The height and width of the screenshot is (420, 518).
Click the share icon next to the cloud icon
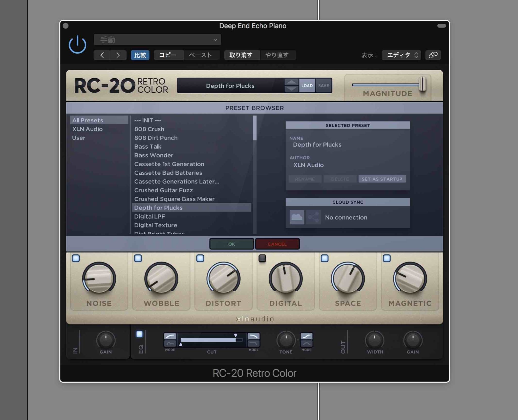pyautogui.click(x=314, y=217)
